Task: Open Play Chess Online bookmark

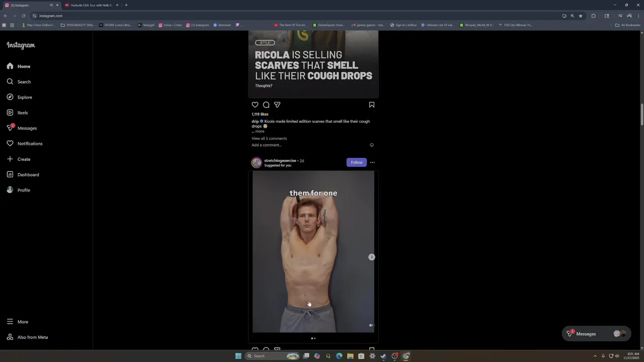Action: [38, 25]
